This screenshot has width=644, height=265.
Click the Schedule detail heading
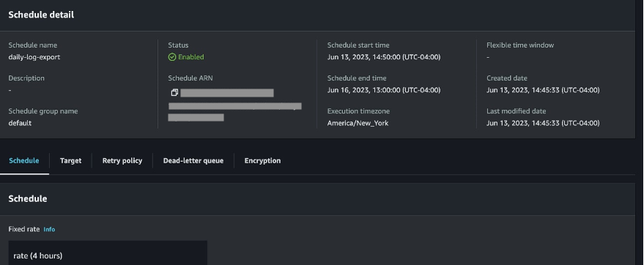[41, 15]
